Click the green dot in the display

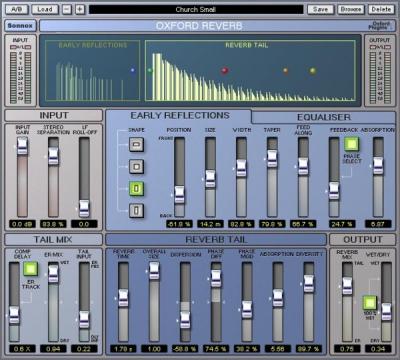tap(150, 70)
